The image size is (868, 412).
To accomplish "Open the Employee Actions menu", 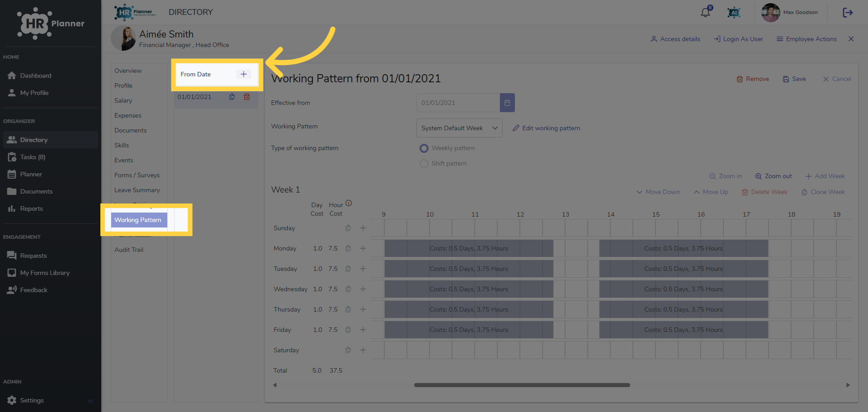I will point(807,39).
